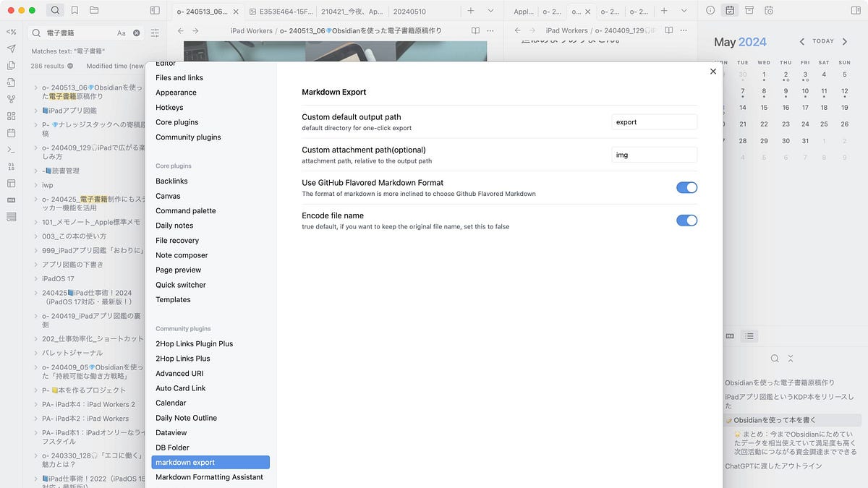Expand the '読書管理' search result
This screenshot has height=488, width=868.
click(x=35, y=171)
